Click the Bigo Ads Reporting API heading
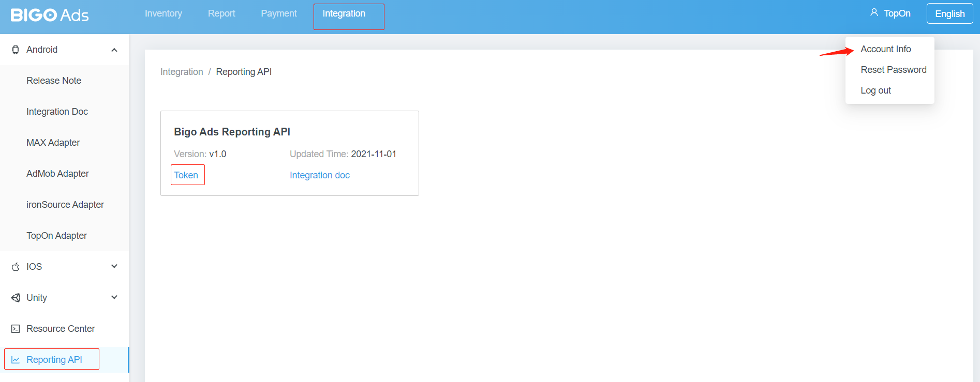The width and height of the screenshot is (980, 382). 232,132
